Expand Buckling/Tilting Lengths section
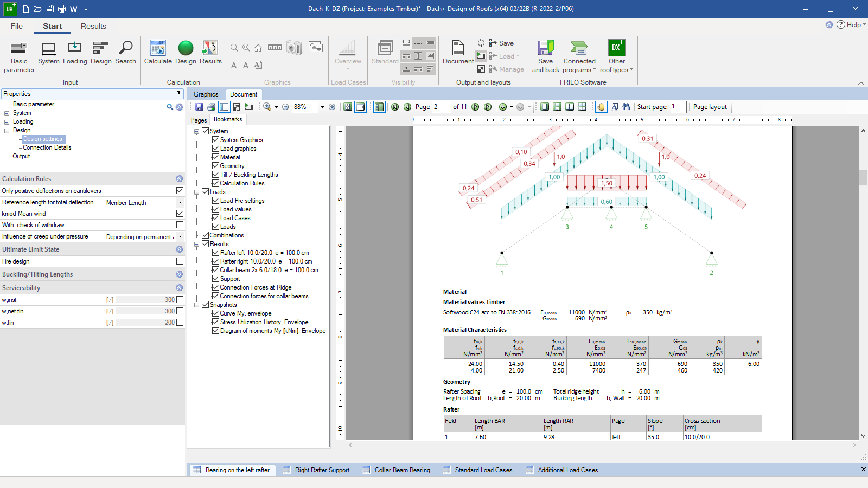868x488 pixels. pyautogui.click(x=179, y=274)
